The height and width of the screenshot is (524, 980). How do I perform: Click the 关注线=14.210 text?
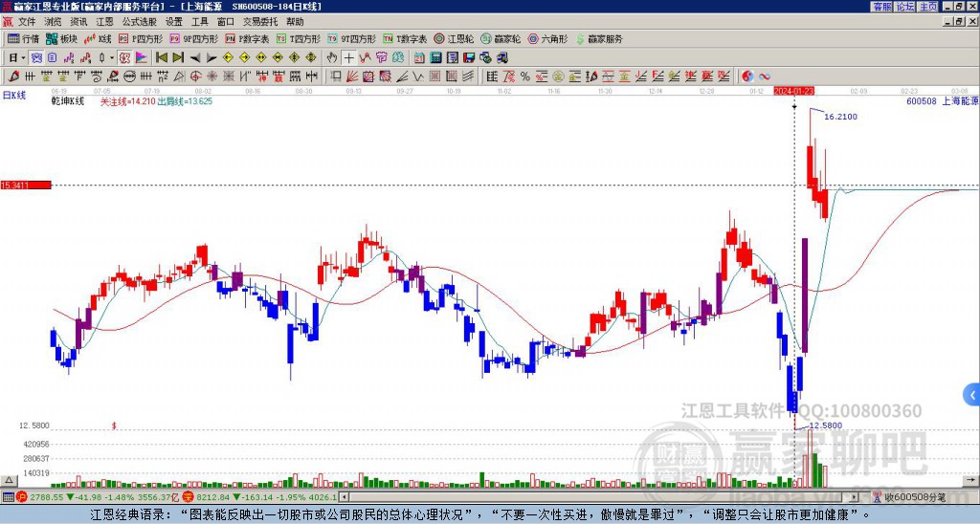click(128, 101)
